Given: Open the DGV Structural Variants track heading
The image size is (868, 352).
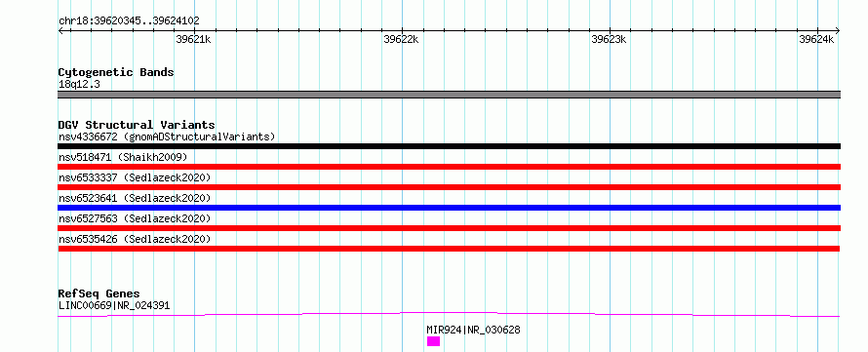Looking at the screenshot, I should point(137,125).
